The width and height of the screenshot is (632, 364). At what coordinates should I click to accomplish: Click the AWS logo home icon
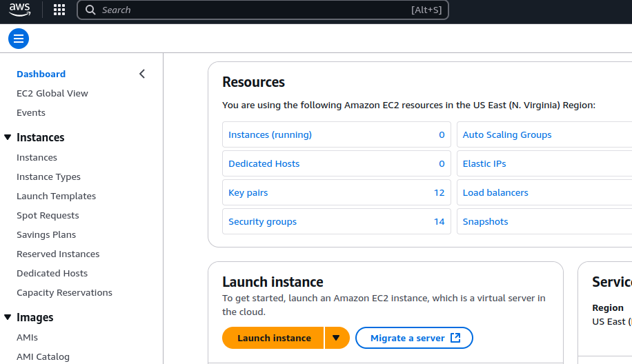coord(19,10)
